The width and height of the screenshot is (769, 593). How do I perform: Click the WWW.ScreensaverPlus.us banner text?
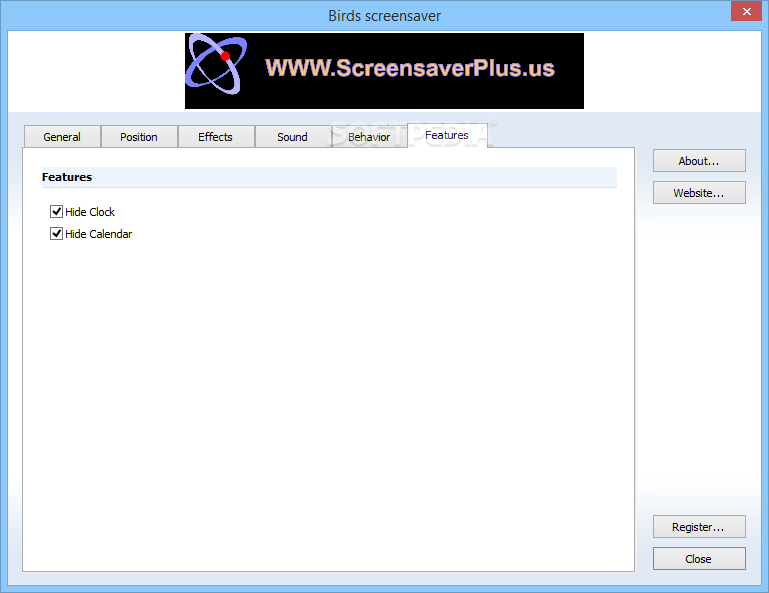pyautogui.click(x=410, y=68)
